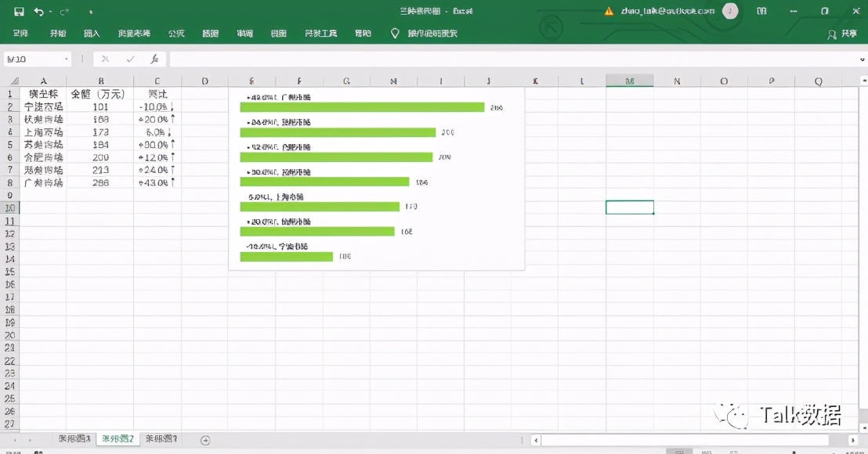
Task: Click the account warning triangle icon
Action: pos(609,11)
